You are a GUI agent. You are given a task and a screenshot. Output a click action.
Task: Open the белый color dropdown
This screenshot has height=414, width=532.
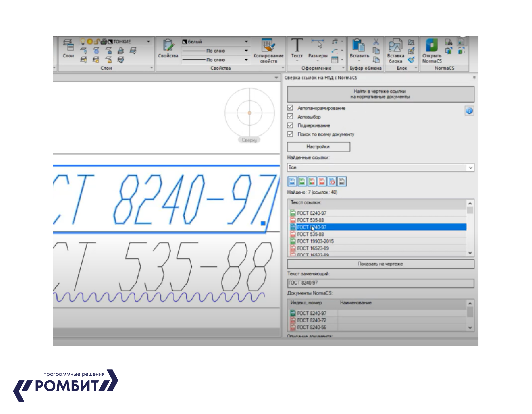coord(246,42)
